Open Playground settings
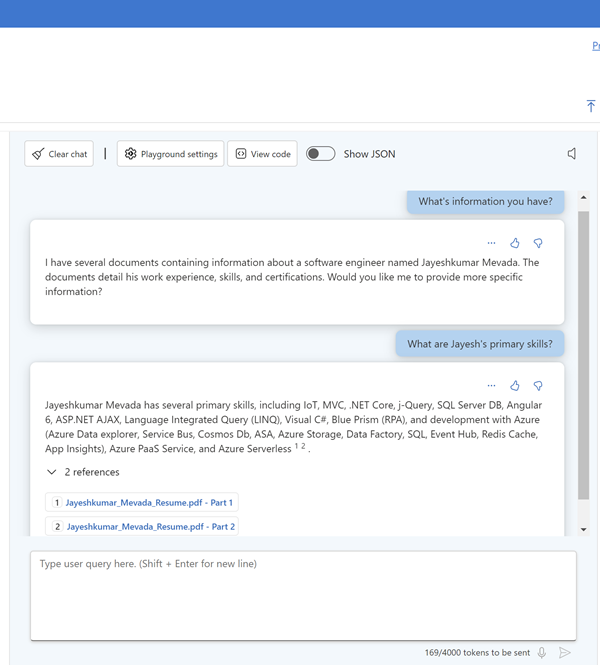 click(x=170, y=154)
